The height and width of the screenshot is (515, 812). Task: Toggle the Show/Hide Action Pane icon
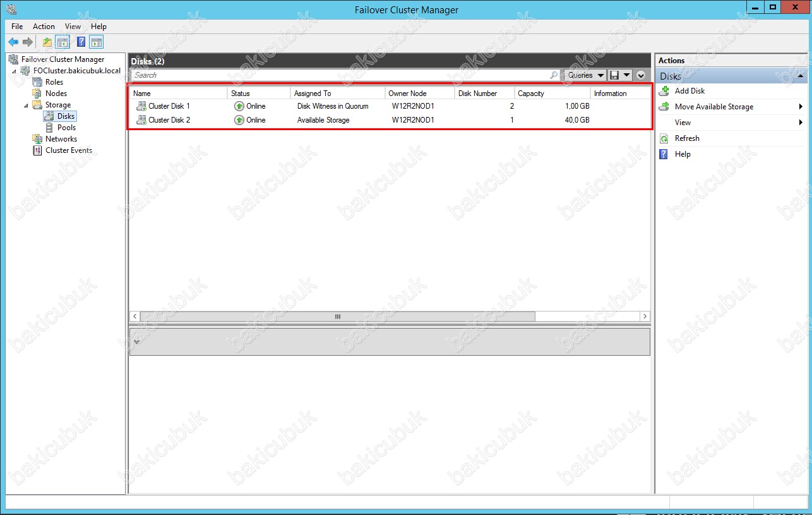96,42
